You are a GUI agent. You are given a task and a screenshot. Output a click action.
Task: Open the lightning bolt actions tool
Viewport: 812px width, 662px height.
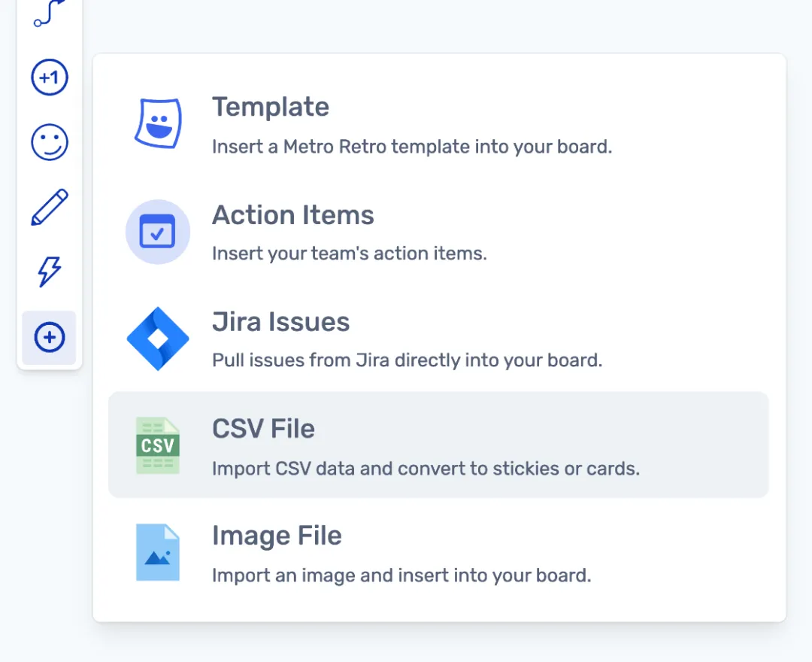49,272
